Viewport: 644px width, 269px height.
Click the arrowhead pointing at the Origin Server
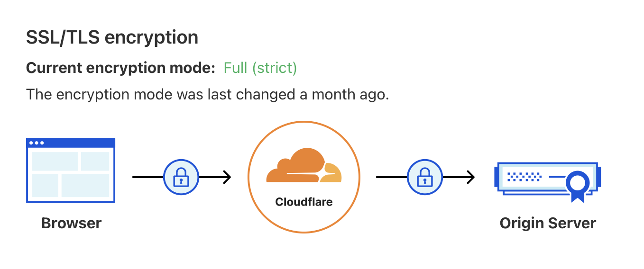point(470,177)
